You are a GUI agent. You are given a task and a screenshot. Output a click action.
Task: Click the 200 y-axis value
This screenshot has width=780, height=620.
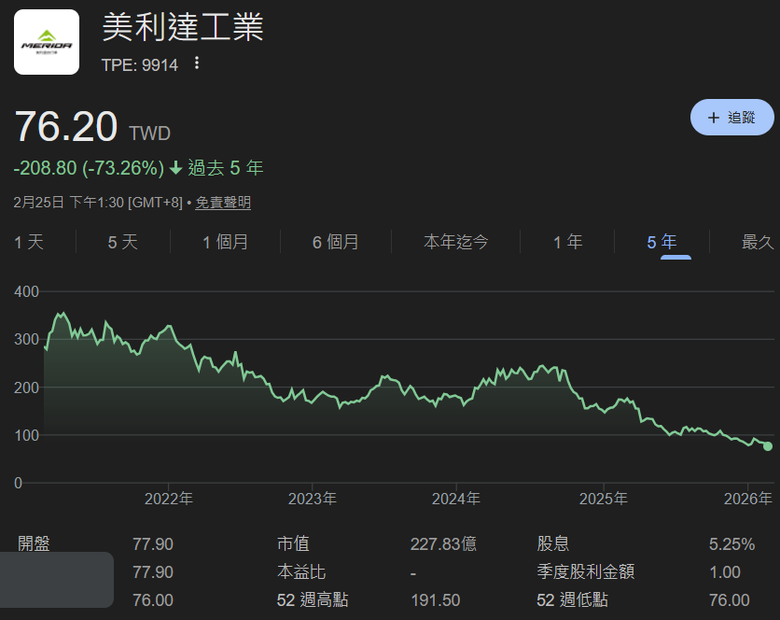coord(26,388)
